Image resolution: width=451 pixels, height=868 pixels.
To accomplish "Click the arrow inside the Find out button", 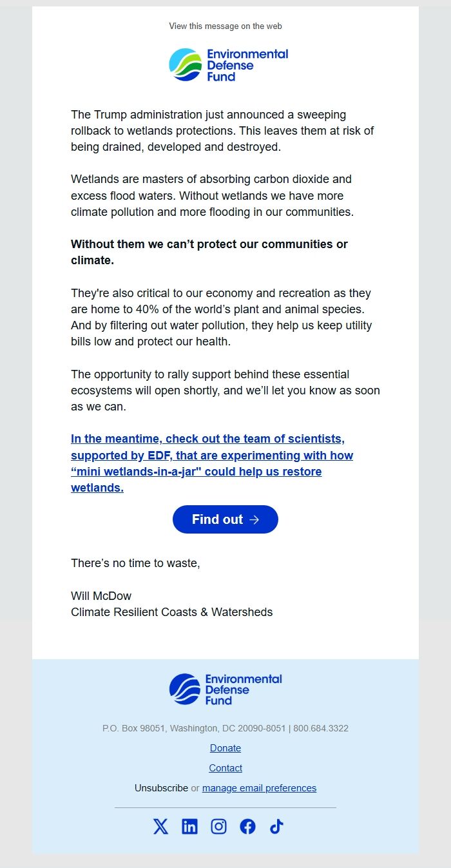I will [254, 519].
